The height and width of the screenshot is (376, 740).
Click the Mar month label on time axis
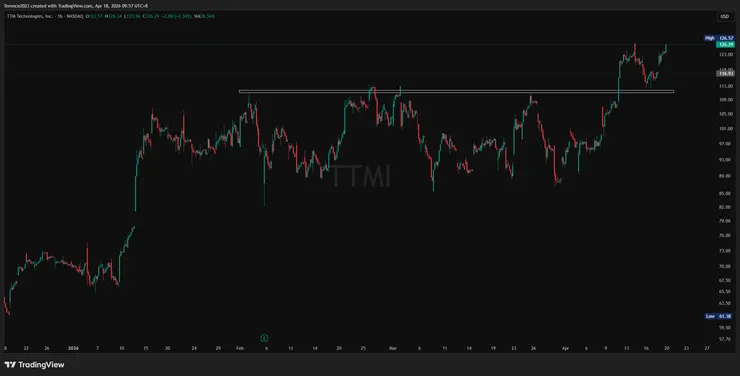click(x=393, y=349)
